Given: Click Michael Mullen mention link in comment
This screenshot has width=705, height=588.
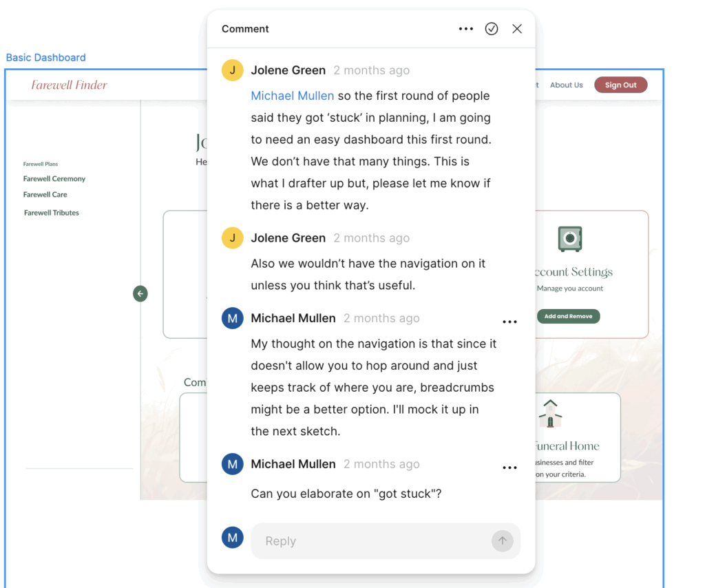Looking at the screenshot, I should click(293, 96).
